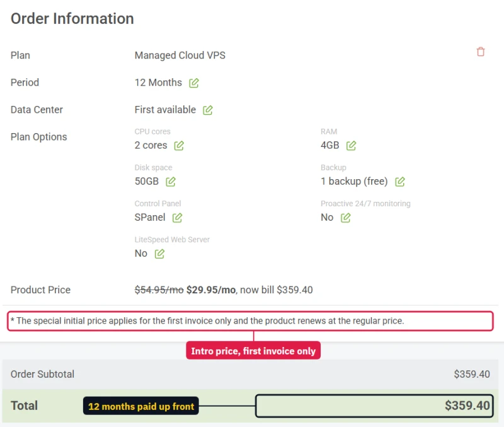
Task: Edit the Proactive 24/7 monitoring option
Action: click(345, 218)
